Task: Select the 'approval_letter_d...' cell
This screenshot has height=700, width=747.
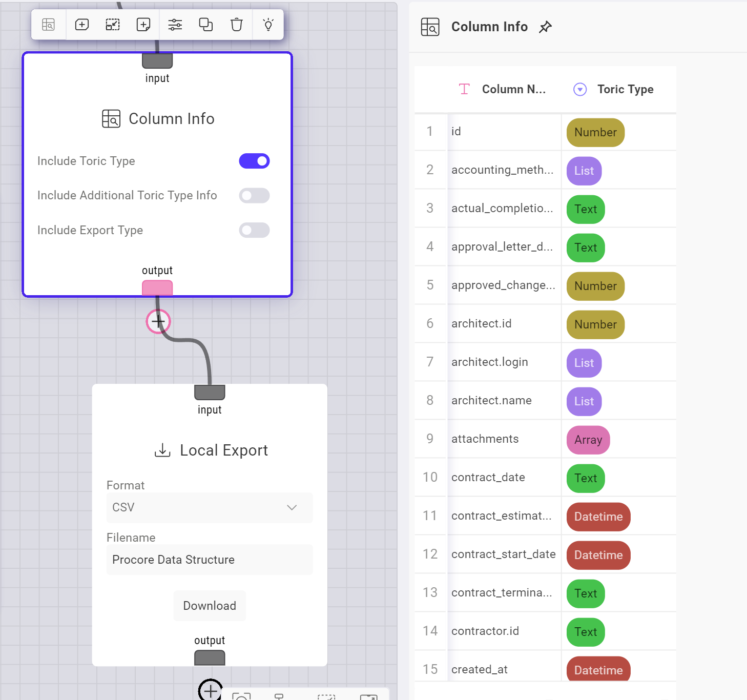Action: (504, 247)
